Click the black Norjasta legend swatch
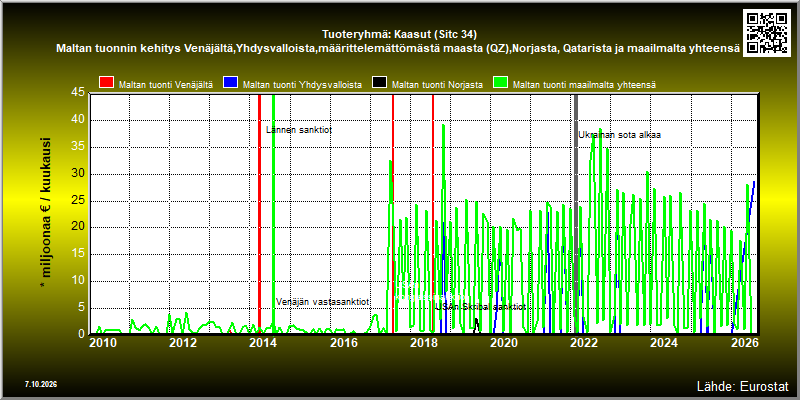This screenshot has width=800, height=400. (x=379, y=83)
